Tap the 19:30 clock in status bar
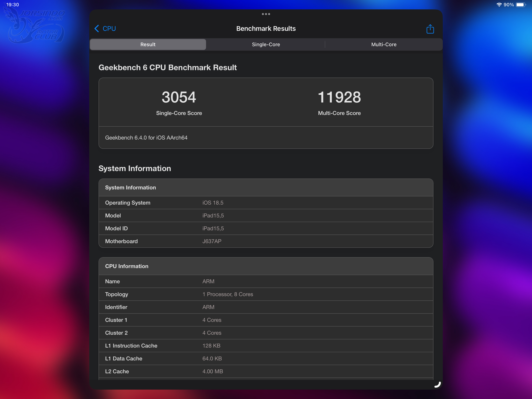 (12, 5)
